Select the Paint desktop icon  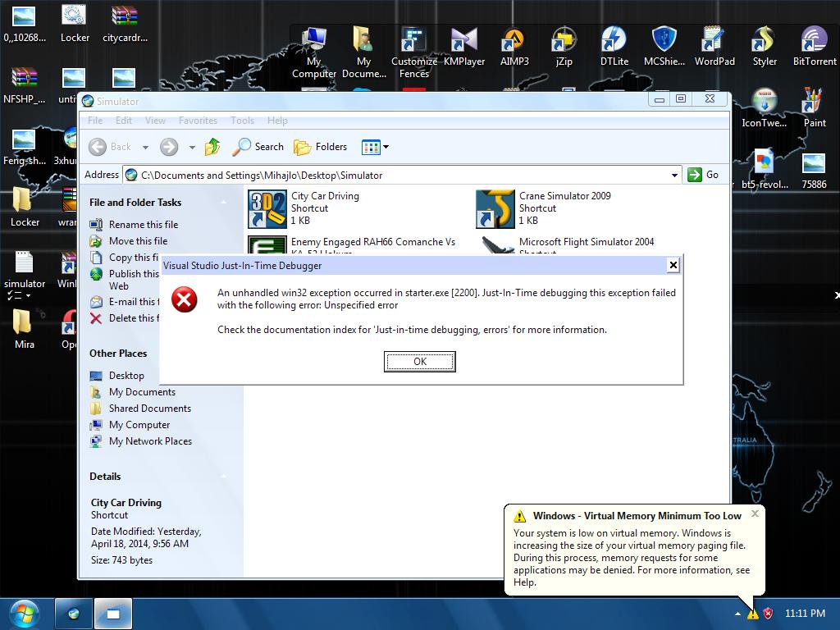[815, 108]
